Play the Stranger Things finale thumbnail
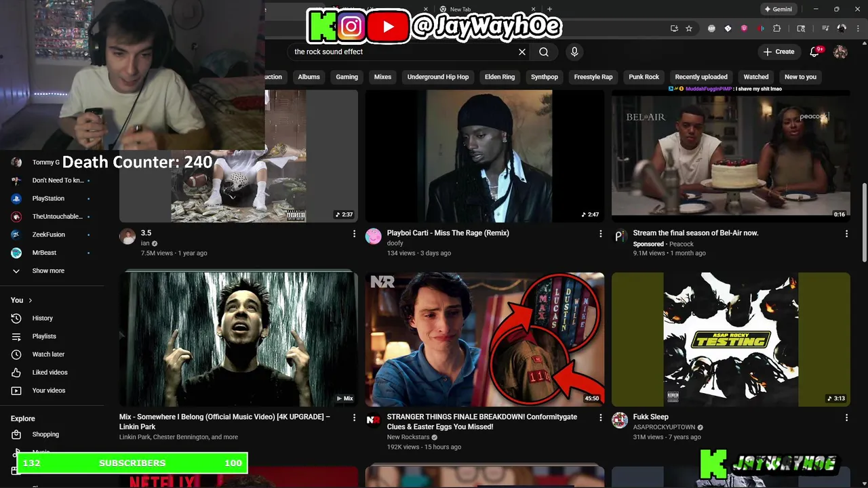The height and width of the screenshot is (488, 868). tap(485, 340)
